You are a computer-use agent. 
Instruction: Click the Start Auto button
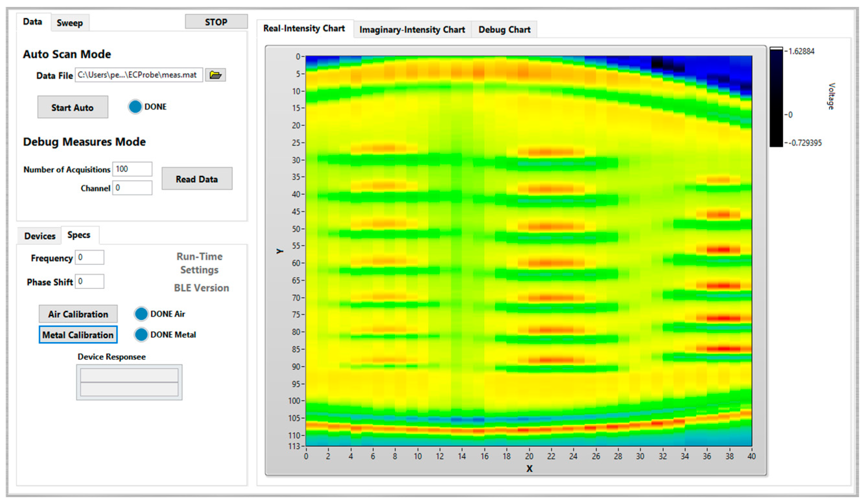tap(73, 107)
